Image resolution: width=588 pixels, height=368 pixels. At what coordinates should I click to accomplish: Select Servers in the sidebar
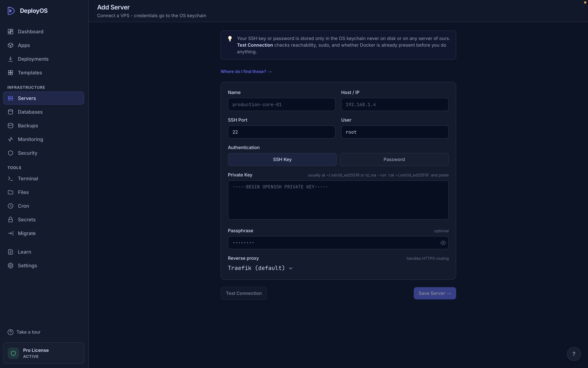pyautogui.click(x=43, y=98)
